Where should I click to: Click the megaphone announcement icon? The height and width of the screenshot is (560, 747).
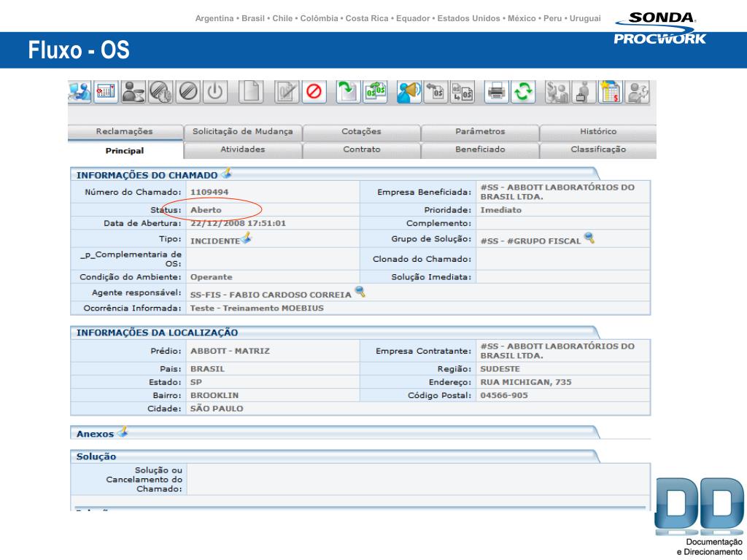(x=409, y=91)
